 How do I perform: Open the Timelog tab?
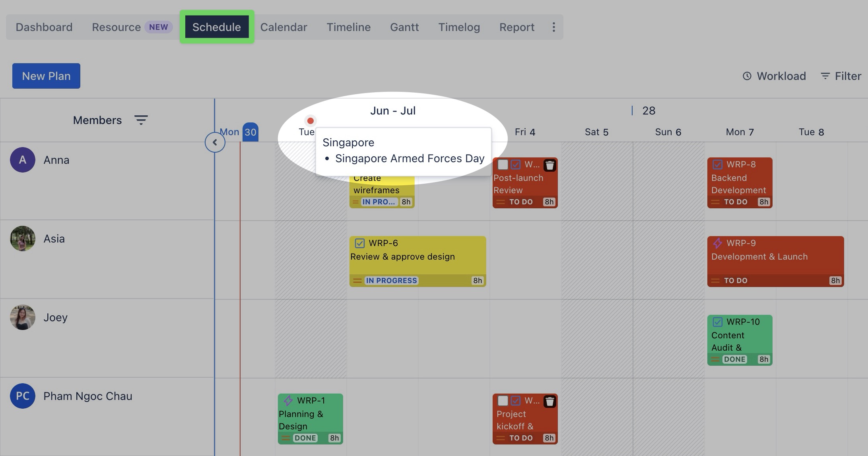[x=459, y=27]
